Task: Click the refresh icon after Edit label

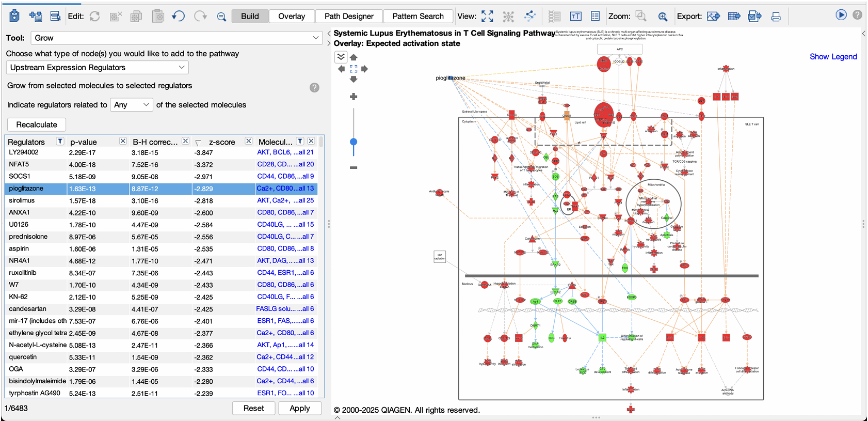Action: 95,16
